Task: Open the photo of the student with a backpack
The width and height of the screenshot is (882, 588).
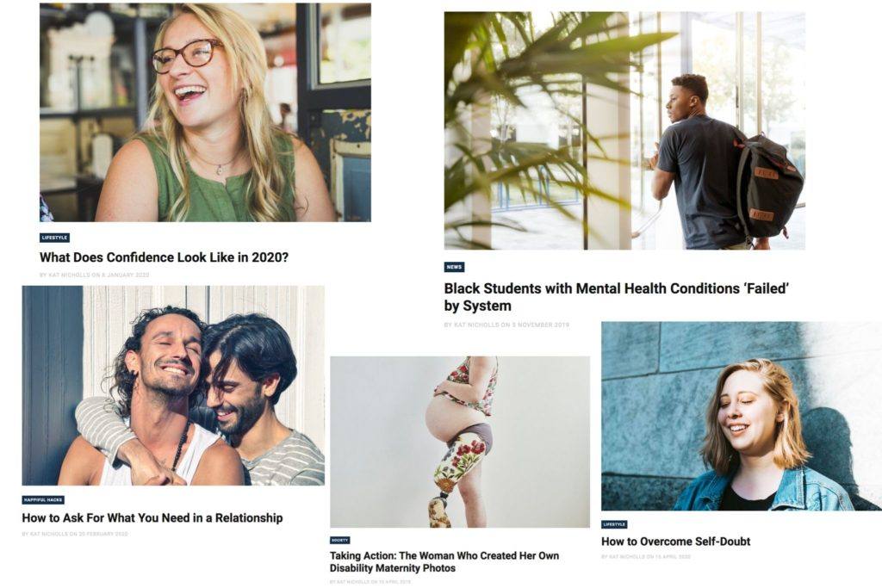Action: pos(624,131)
